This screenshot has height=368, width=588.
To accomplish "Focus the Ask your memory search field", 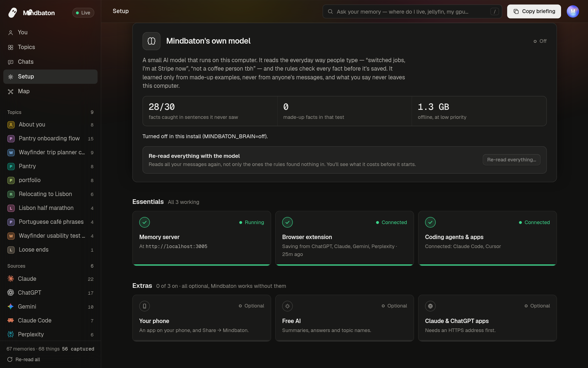I will click(412, 11).
